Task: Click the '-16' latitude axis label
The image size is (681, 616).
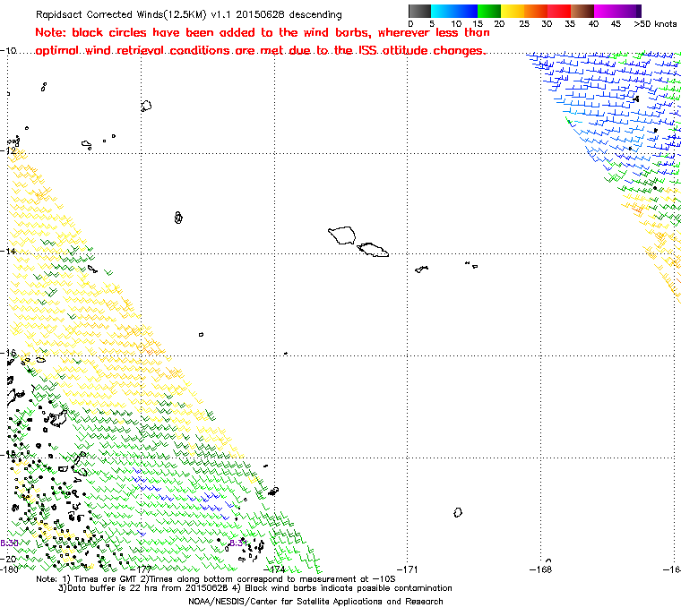Action: [x=9, y=353]
